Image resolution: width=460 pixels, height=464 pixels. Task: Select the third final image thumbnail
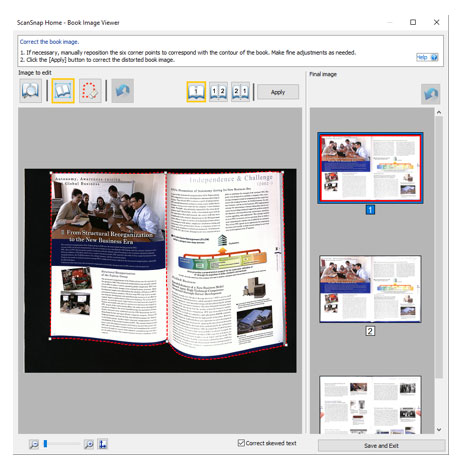pos(370,405)
